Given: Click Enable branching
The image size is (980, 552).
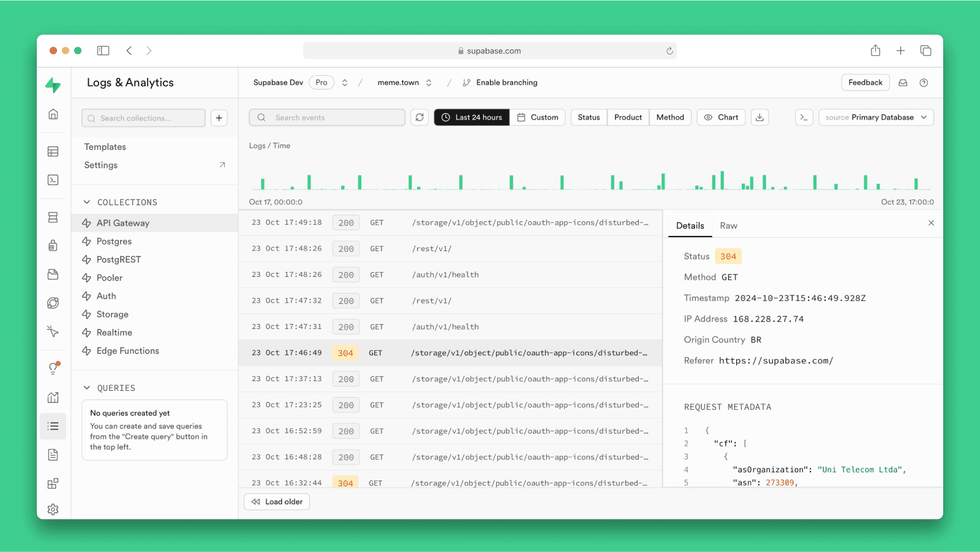Looking at the screenshot, I should pos(500,83).
